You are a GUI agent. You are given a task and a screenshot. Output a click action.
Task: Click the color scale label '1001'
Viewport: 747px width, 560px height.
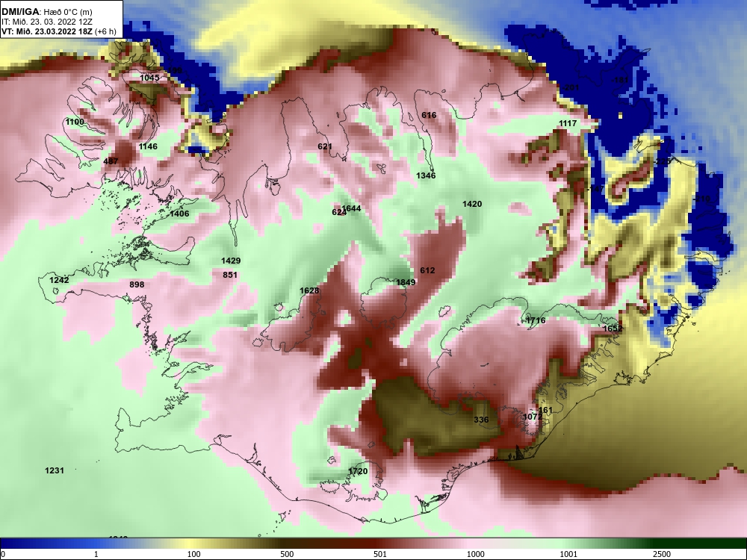coord(568,554)
